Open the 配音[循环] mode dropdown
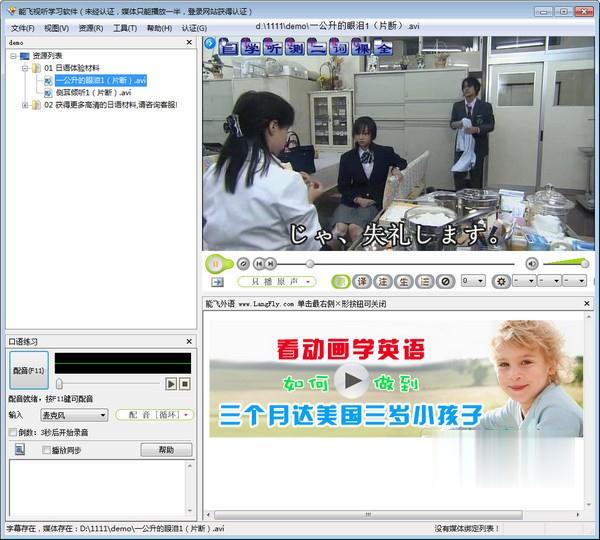Screen dimensions: 600x540 (x=155, y=415)
